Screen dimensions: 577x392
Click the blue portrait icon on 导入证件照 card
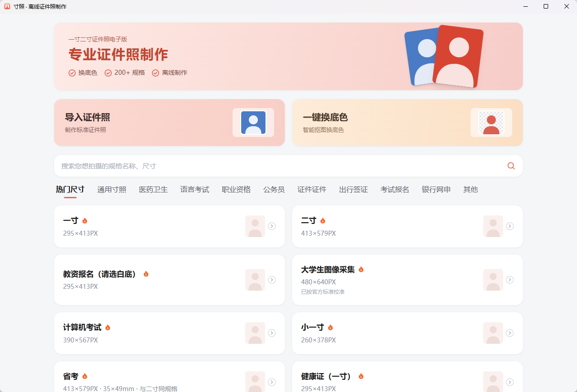(253, 123)
